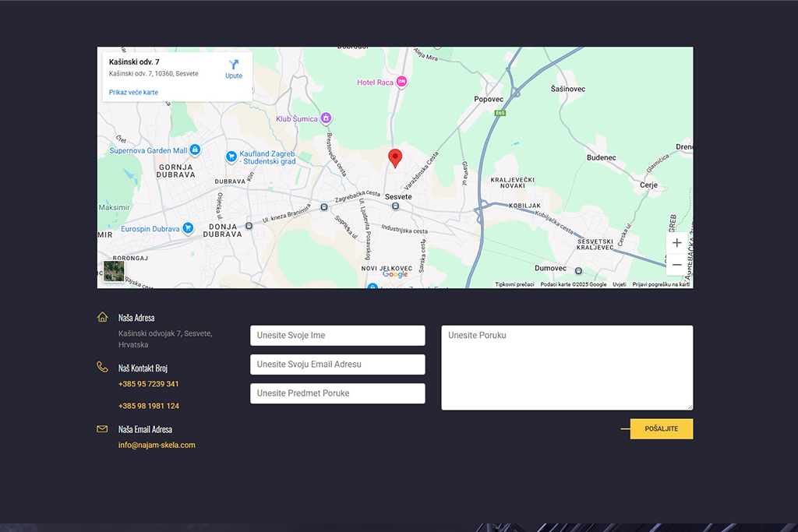Open the satellite view thumbnail on the map
This screenshot has height=532, width=798.
[x=114, y=270]
